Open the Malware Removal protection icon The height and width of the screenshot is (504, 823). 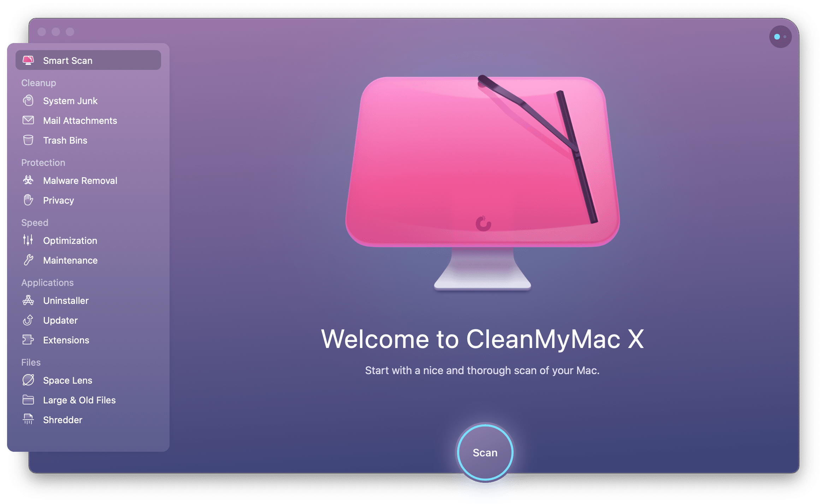pos(29,180)
